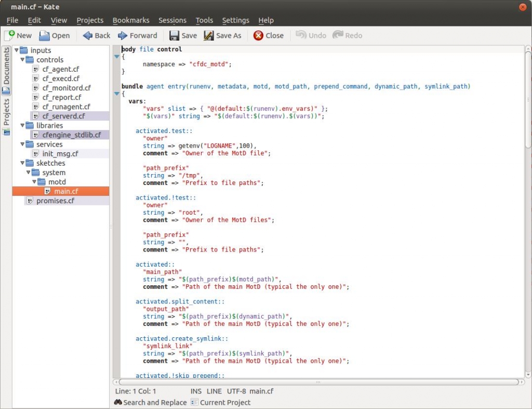Open cf_serverd.cf in the project tree
532x409 pixels.
63,116
